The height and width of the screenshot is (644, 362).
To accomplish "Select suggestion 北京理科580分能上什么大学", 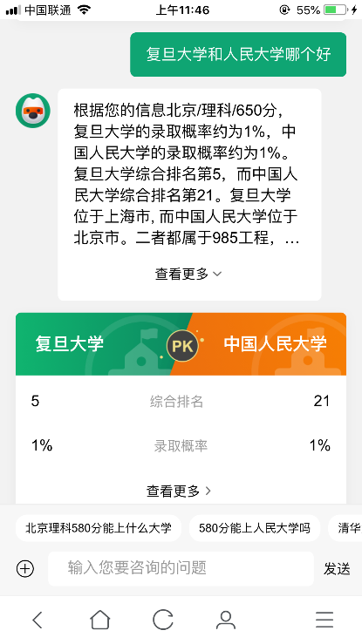I will (99, 528).
